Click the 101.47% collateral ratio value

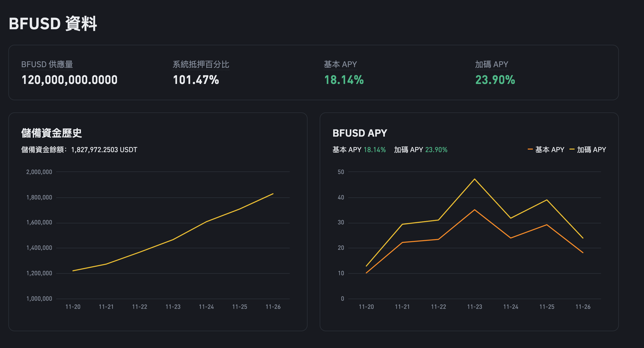(196, 80)
